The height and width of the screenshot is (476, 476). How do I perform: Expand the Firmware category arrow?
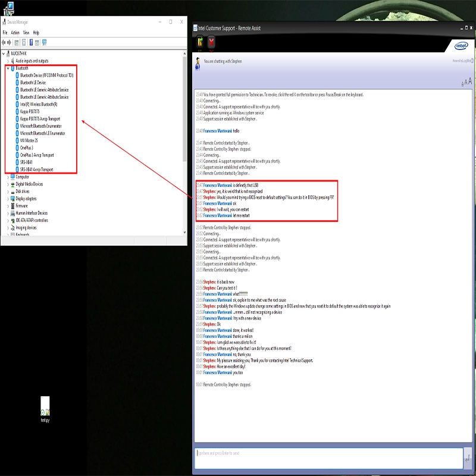point(8,206)
